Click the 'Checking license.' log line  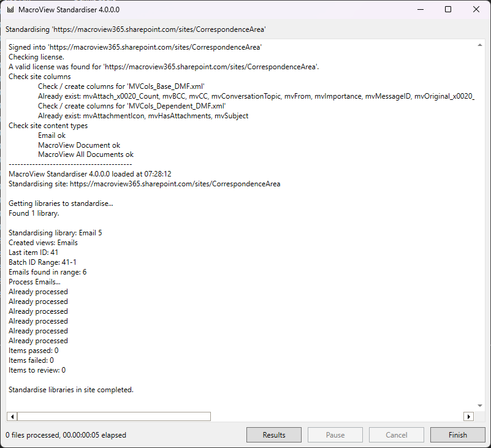tap(36, 57)
